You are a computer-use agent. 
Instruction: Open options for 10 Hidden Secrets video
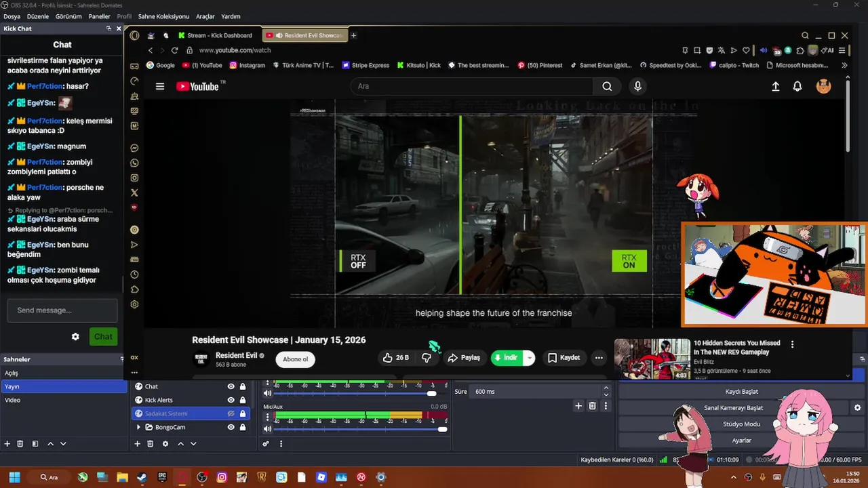(x=792, y=344)
